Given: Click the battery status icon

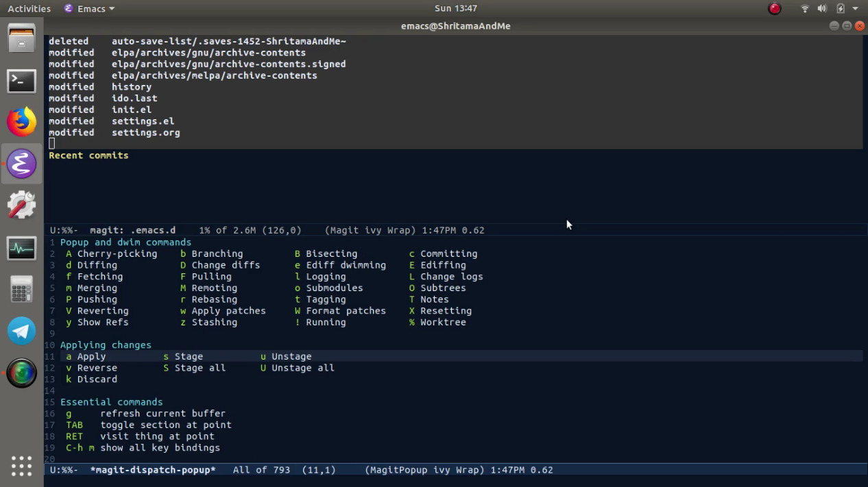Looking at the screenshot, I should 840,9.
